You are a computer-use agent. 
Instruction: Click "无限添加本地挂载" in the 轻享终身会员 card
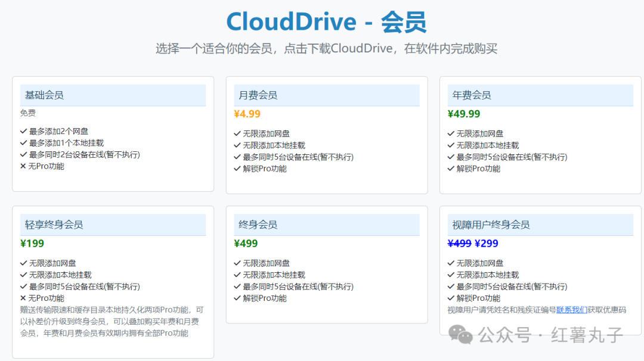60,275
